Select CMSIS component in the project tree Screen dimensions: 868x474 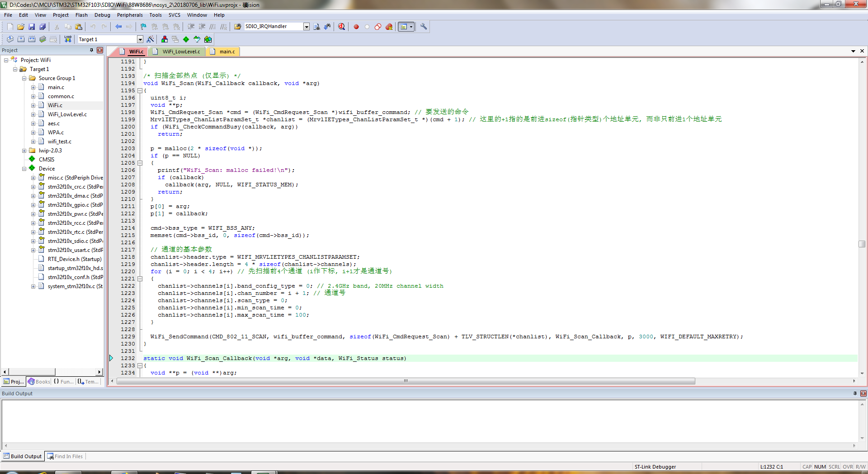tap(47, 160)
